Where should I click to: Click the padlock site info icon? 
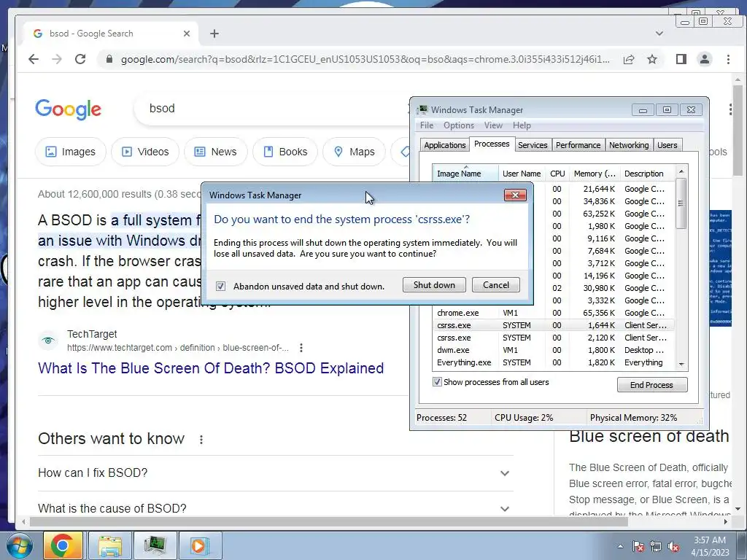pos(109,59)
